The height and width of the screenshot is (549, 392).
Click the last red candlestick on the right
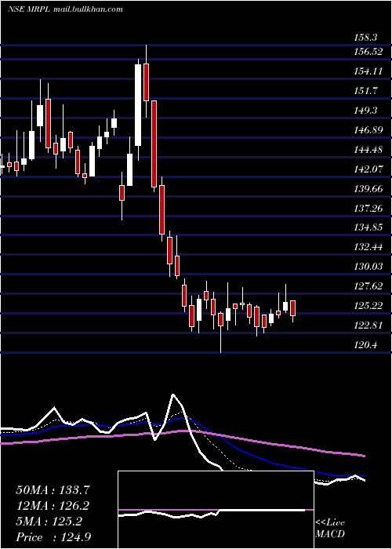(293, 308)
